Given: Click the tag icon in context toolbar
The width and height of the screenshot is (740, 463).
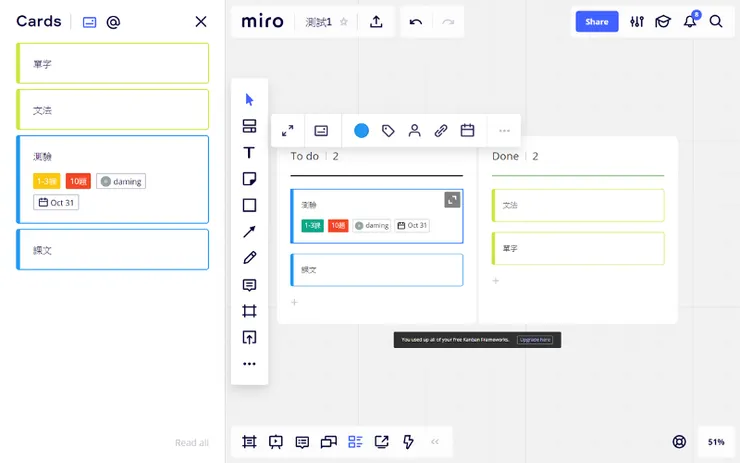Looking at the screenshot, I should click(x=388, y=131).
